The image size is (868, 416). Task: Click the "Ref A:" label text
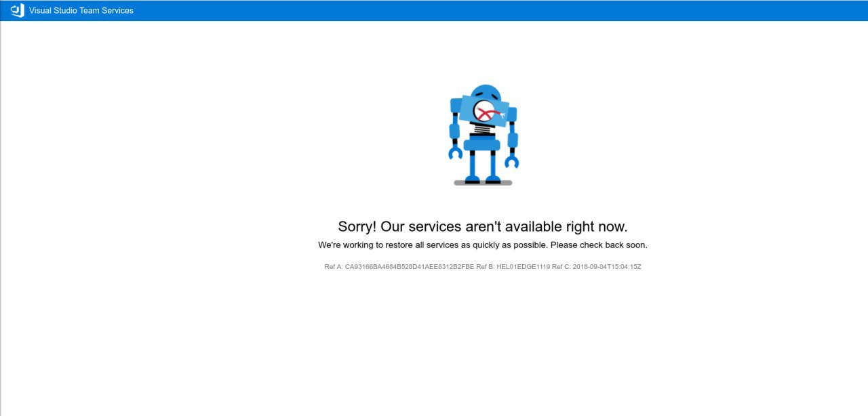[x=334, y=267]
